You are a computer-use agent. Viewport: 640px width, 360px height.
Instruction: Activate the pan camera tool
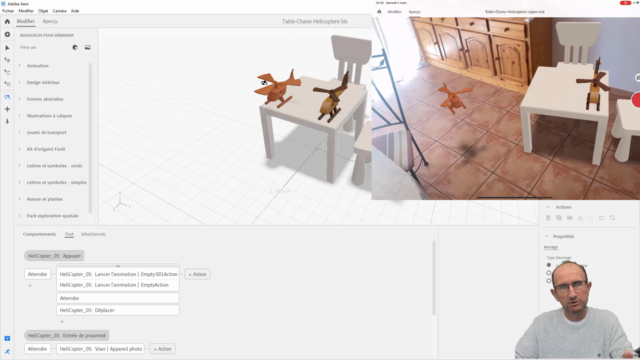click(x=7, y=109)
